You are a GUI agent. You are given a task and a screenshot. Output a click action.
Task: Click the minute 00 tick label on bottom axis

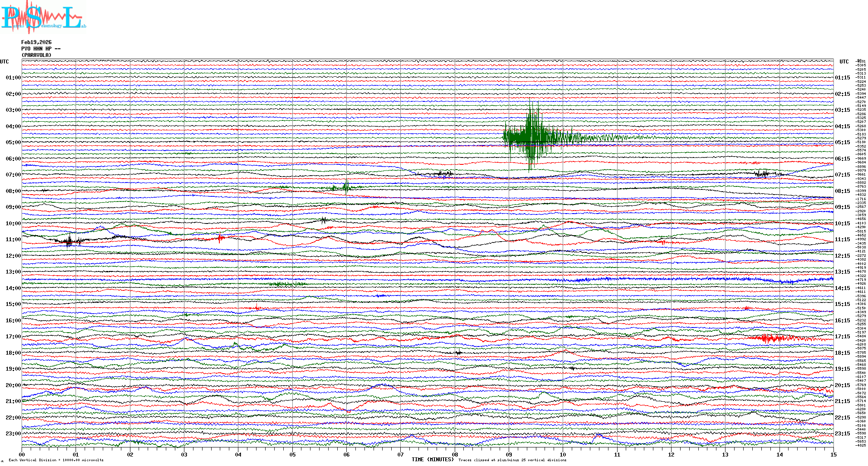pyautogui.click(x=22, y=454)
